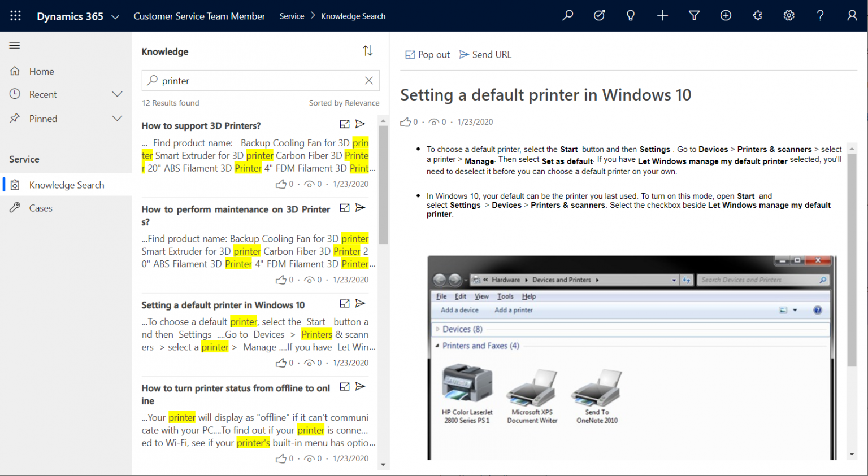
Task: Click the article date 1/23/2020 under title
Action: pyautogui.click(x=475, y=122)
